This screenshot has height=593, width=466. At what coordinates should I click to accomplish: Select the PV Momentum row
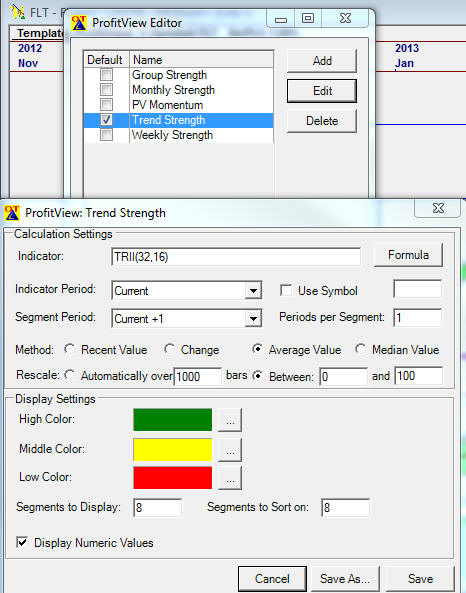179,105
